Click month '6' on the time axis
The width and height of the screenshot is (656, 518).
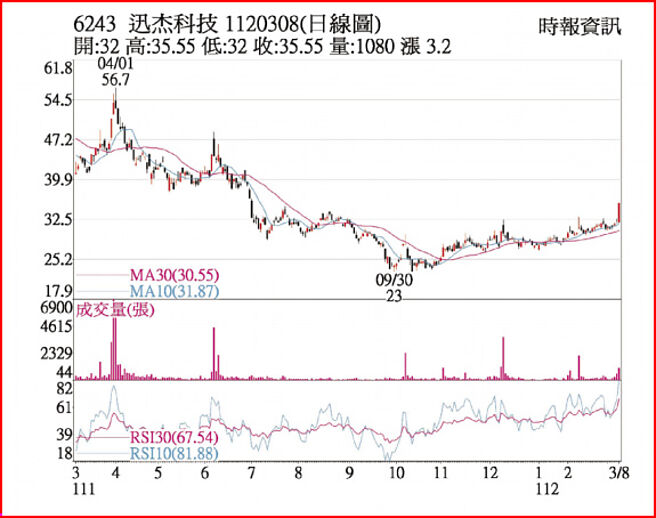[x=205, y=473]
